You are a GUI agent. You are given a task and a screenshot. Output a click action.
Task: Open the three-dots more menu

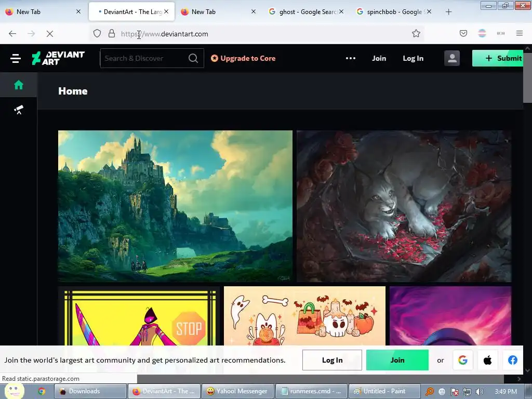click(351, 58)
